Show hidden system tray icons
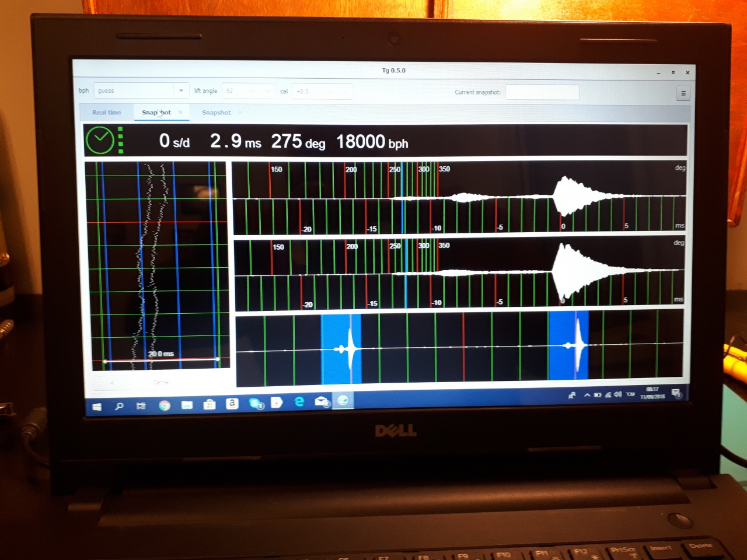The width and height of the screenshot is (747, 560). tap(587, 395)
